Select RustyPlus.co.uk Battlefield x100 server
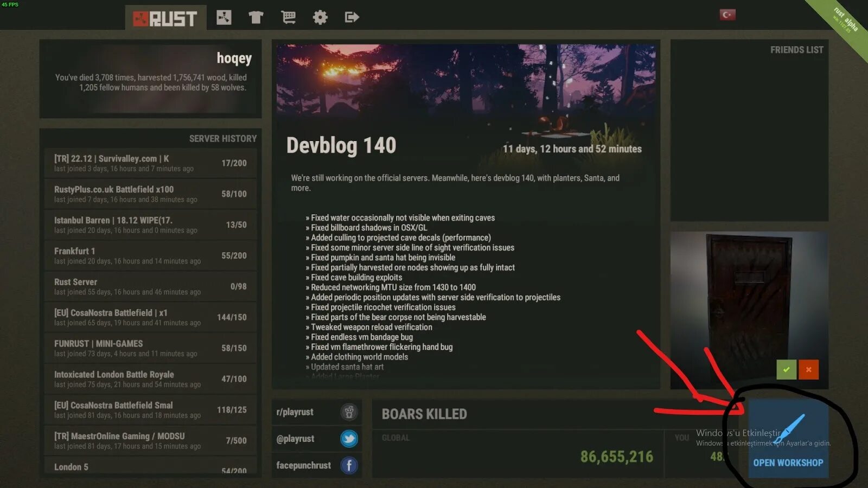The image size is (868, 488). [150, 194]
